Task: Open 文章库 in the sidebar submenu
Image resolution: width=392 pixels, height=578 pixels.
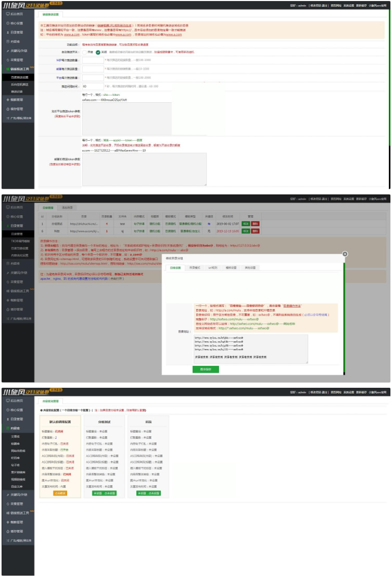Action: 16,436
